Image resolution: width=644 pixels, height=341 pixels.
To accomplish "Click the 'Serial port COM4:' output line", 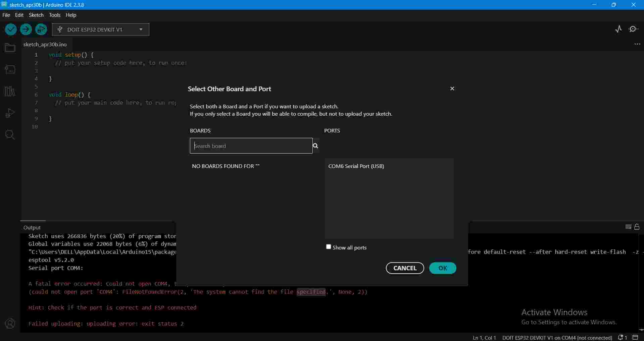I will 56,268.
